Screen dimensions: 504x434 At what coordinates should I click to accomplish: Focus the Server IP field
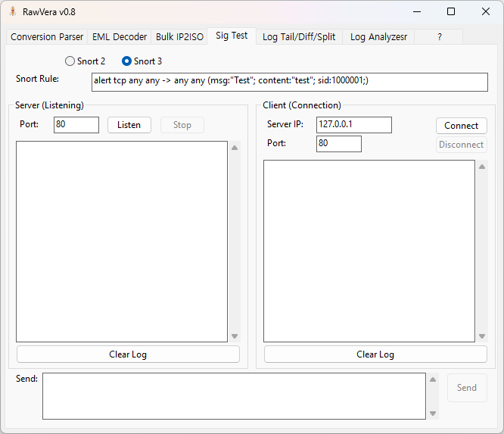click(x=354, y=125)
